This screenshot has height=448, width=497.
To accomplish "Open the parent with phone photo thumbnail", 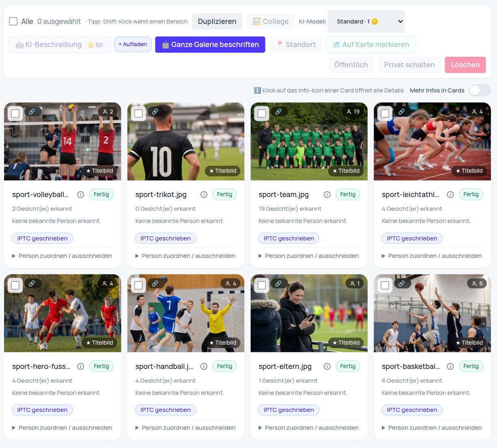I will tap(309, 313).
